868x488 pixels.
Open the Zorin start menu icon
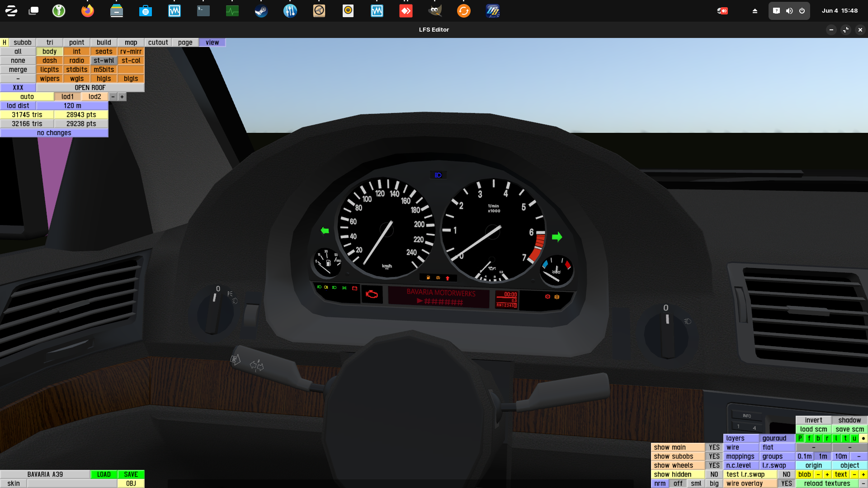click(11, 11)
